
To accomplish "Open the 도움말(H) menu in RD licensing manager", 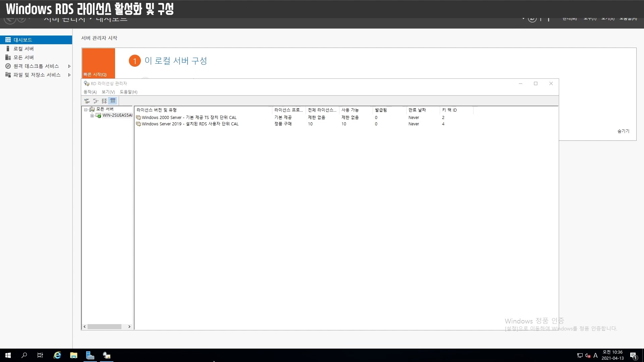I will click(128, 92).
